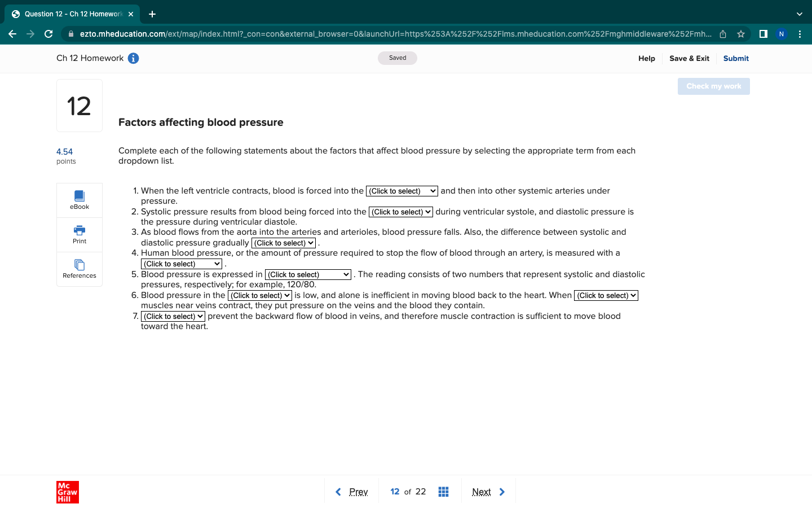The width and height of the screenshot is (812, 508).
Task: Submit the homework assignment
Action: point(736,58)
